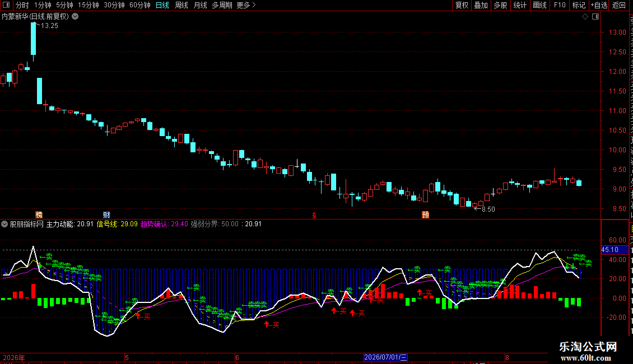
Task: Click the 10.00 price axis label
Action: (x=618, y=150)
